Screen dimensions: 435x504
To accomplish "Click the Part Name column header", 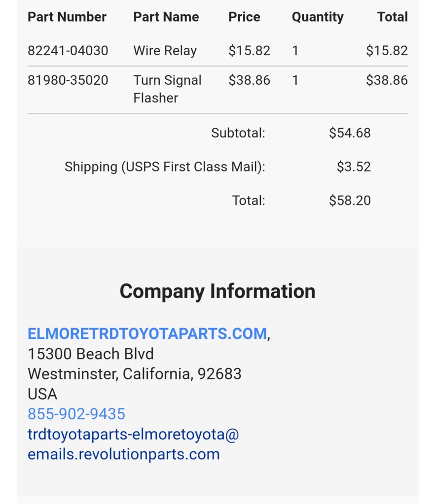I will pyautogui.click(x=166, y=17).
